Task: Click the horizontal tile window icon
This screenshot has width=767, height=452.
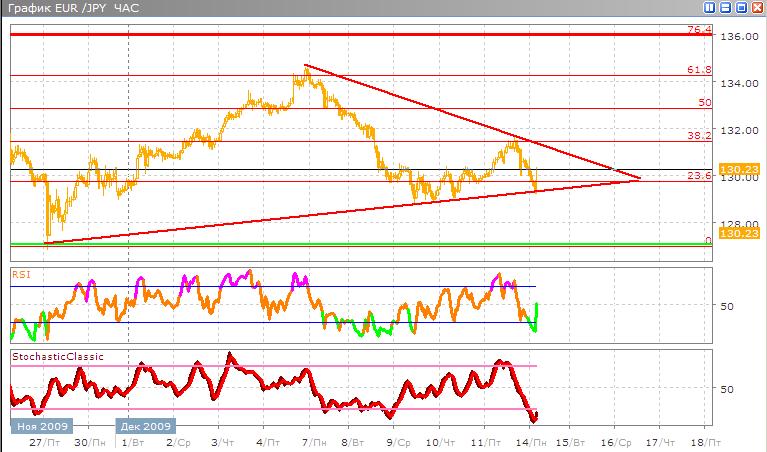Action: coord(724,7)
